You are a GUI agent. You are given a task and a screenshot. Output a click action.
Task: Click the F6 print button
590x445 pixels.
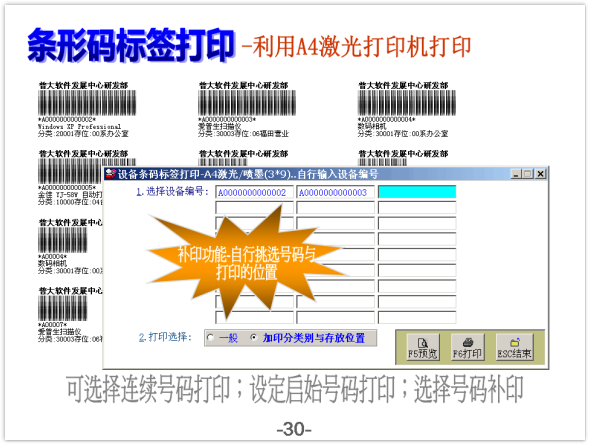(467, 347)
